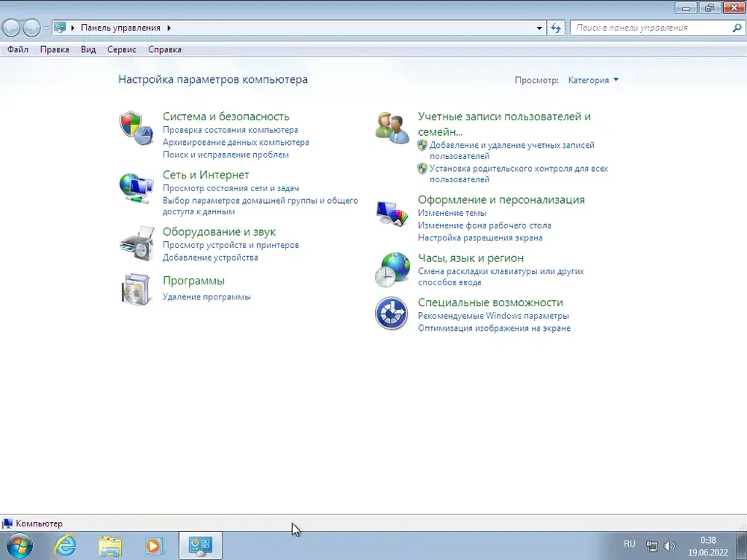The height and width of the screenshot is (560, 747).
Task: Click the Control Panel icon in address bar
Action: [x=60, y=27]
